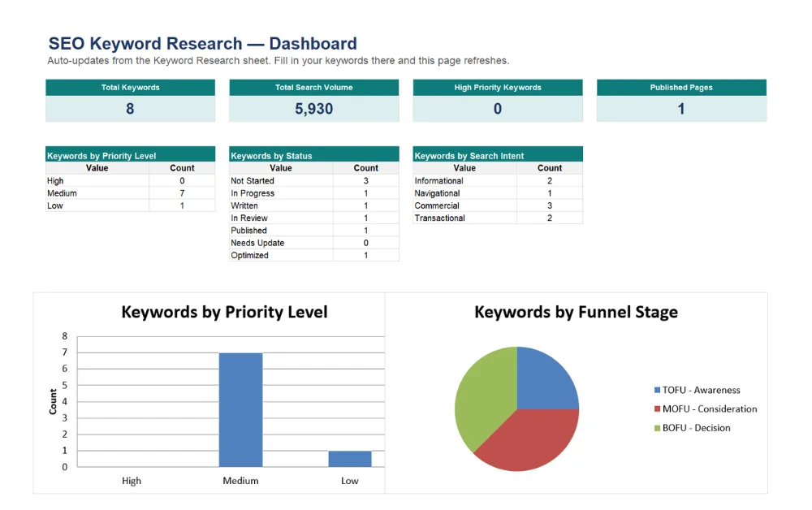Click the blue TOFU legend color marker

pos(657,390)
